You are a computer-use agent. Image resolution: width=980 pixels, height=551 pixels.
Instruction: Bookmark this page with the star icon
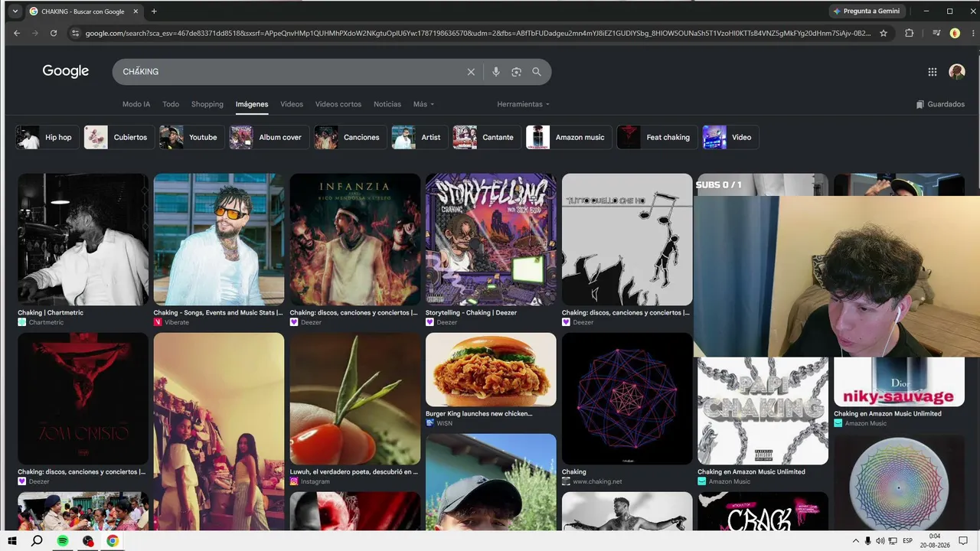pyautogui.click(x=884, y=33)
